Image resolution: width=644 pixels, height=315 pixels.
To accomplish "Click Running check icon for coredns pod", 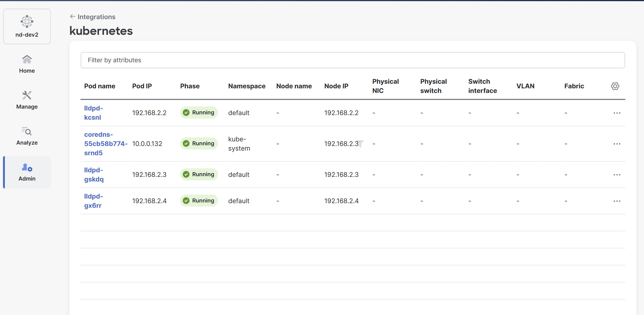I will point(186,143).
